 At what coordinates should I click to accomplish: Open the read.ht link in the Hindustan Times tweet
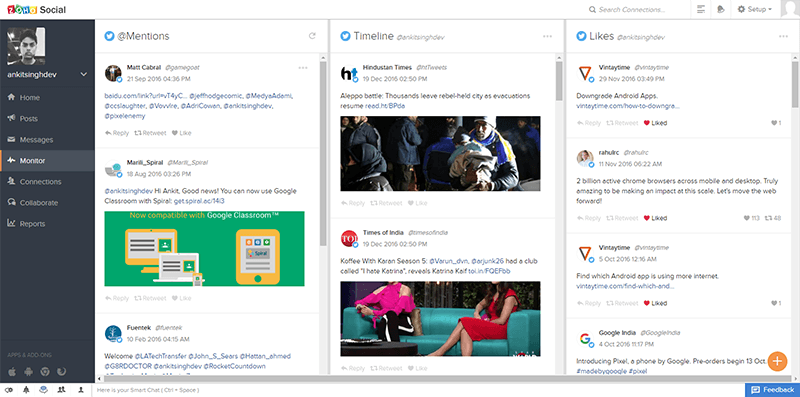click(x=385, y=106)
